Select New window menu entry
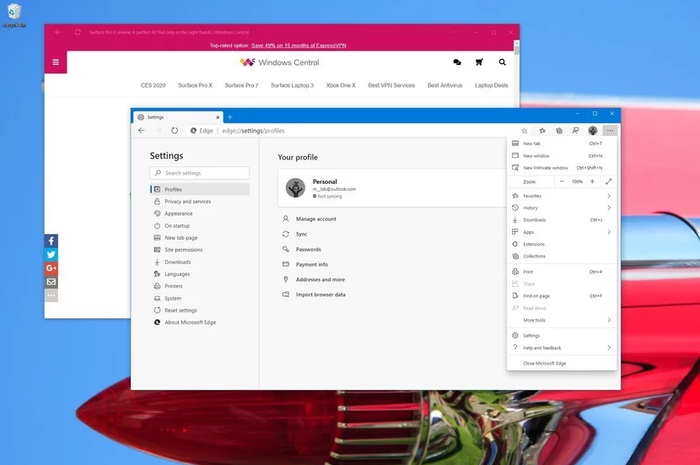The width and height of the screenshot is (700, 465). pos(562,156)
